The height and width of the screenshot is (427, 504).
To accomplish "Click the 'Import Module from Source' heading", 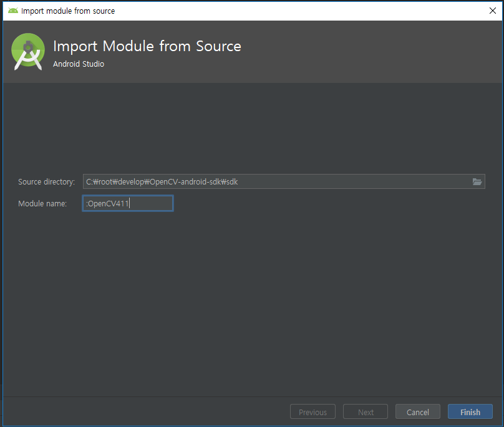I will coord(147,46).
